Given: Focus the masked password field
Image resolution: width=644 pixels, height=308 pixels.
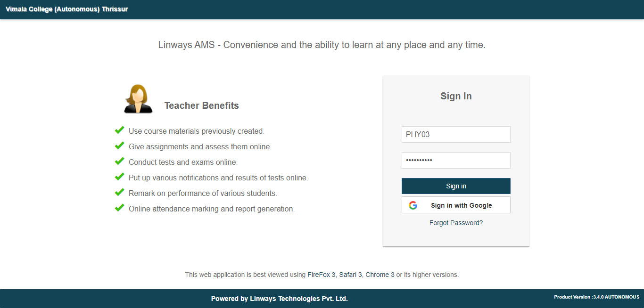Looking at the screenshot, I should (x=456, y=160).
